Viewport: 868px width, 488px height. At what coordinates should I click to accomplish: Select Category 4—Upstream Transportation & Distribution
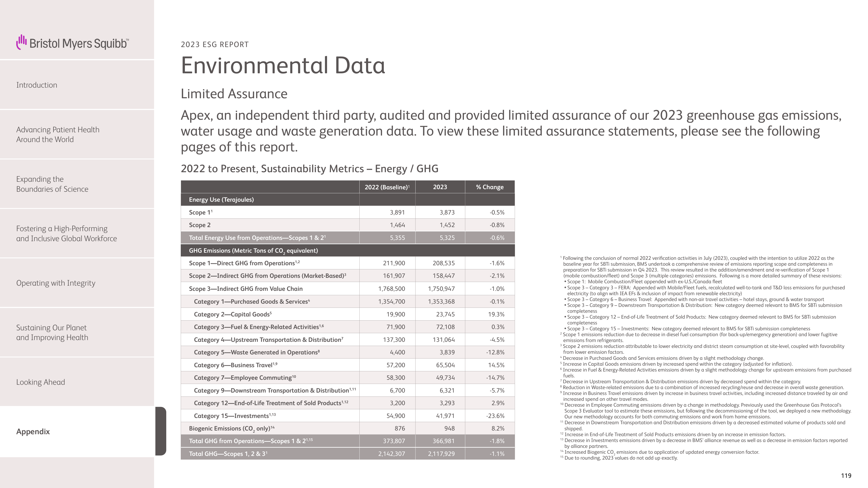(x=269, y=339)
